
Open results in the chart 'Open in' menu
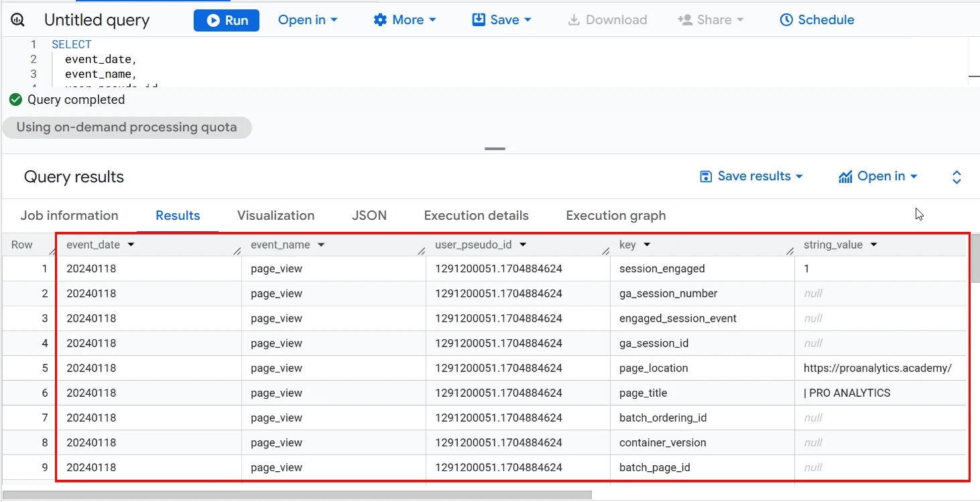[877, 176]
